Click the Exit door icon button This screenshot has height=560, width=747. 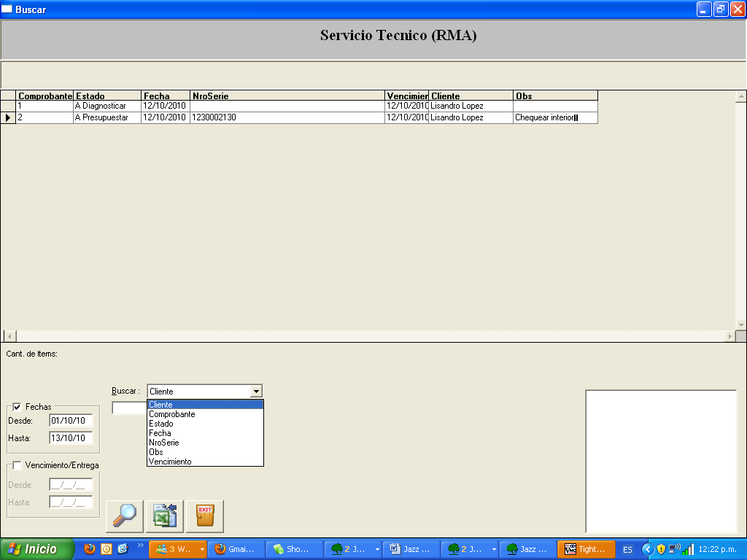pos(204,516)
